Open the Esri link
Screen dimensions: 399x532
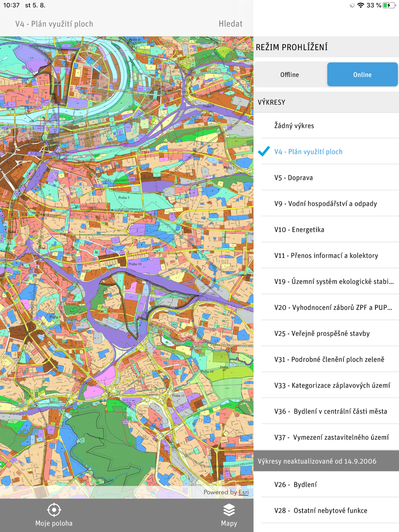click(x=243, y=492)
